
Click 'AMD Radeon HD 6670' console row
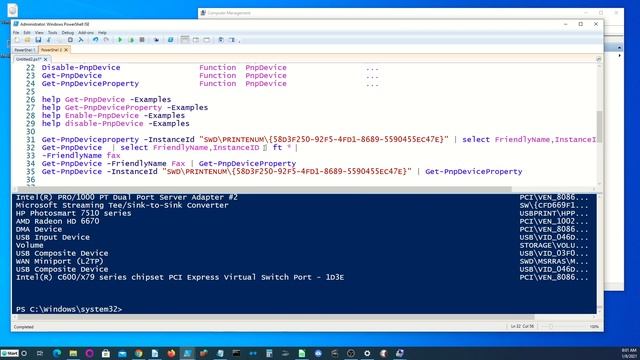[x=57, y=221]
